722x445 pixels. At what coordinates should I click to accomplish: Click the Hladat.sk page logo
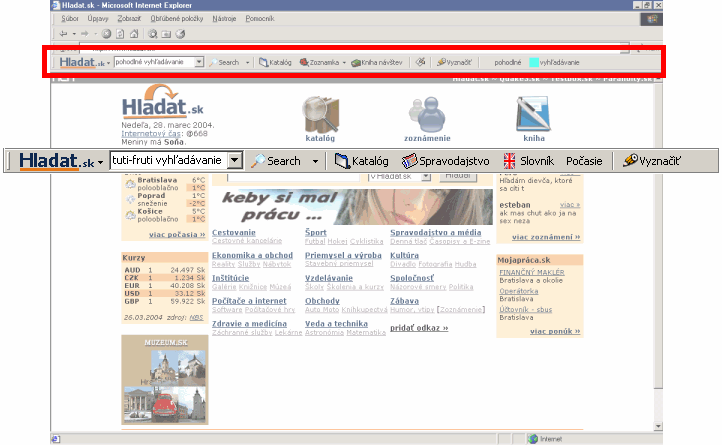(163, 100)
